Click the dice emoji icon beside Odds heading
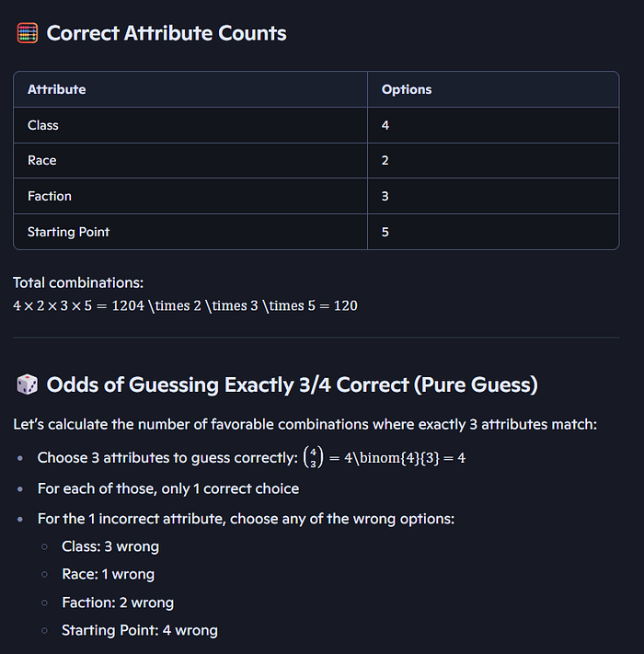644x654 pixels. pos(27,384)
